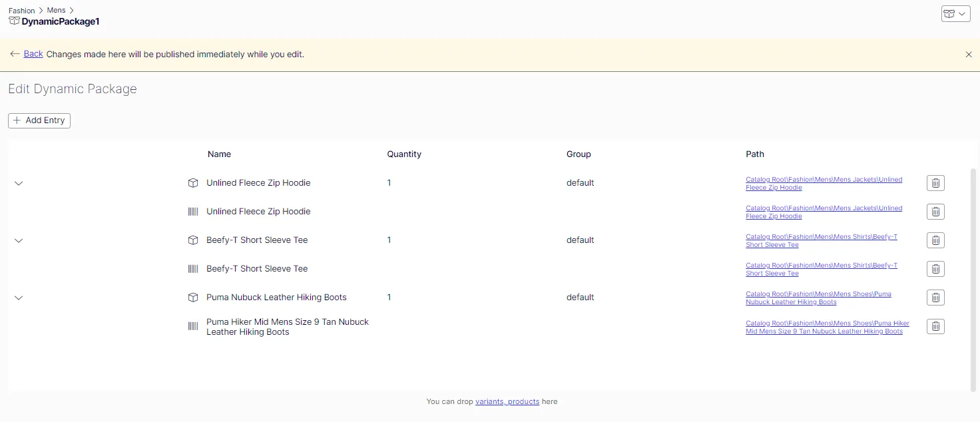Navigate to Fashion in the breadcrumb
Screen dimensions: 980x422
coord(22,11)
